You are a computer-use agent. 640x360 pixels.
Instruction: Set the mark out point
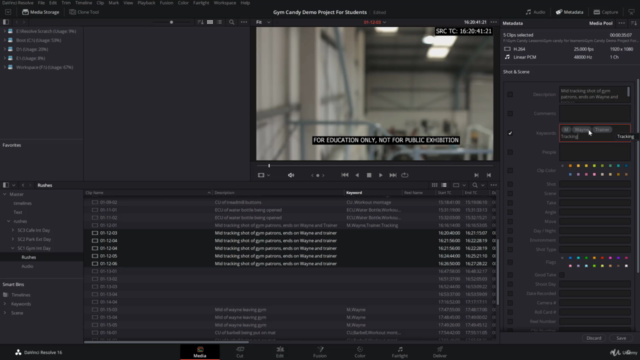[489, 175]
